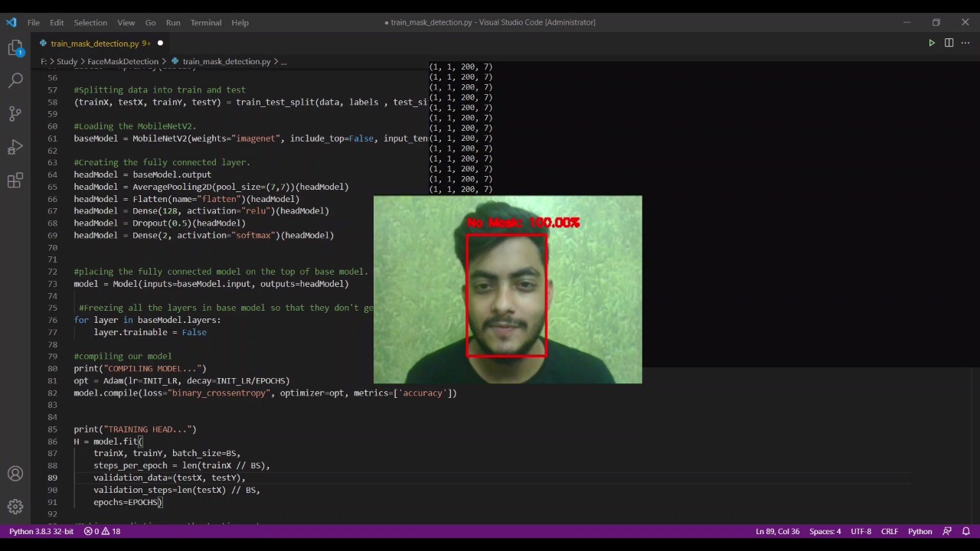Expand the breadcrumb ellipsis after train_mask_detection.py
The image size is (980, 551).
(x=283, y=61)
